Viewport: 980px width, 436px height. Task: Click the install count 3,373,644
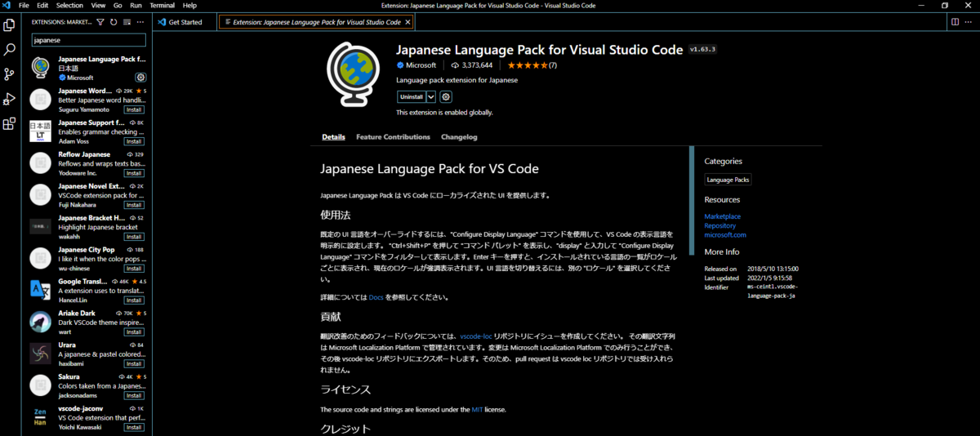(x=471, y=65)
